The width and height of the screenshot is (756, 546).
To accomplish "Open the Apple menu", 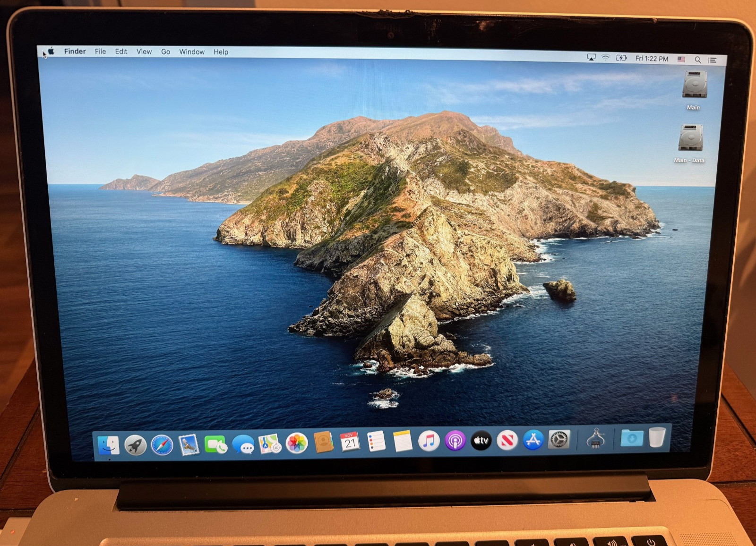I will point(51,51).
